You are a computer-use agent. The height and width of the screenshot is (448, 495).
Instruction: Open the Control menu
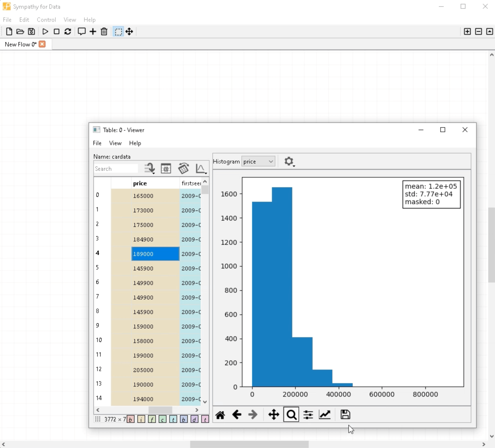(x=46, y=20)
